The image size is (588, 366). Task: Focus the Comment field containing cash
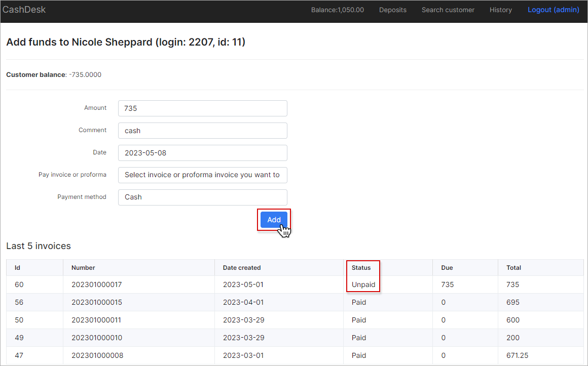[202, 131]
